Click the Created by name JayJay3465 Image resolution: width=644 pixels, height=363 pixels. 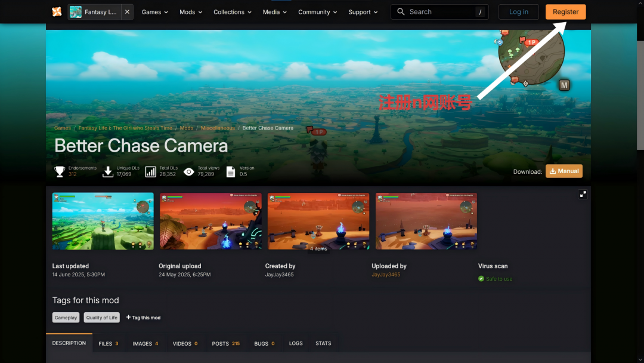pos(279,275)
